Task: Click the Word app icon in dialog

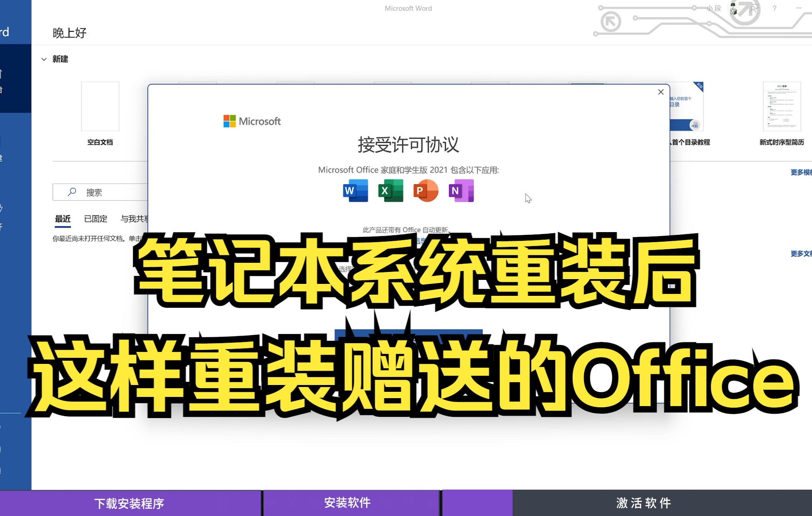Action: 355,191
